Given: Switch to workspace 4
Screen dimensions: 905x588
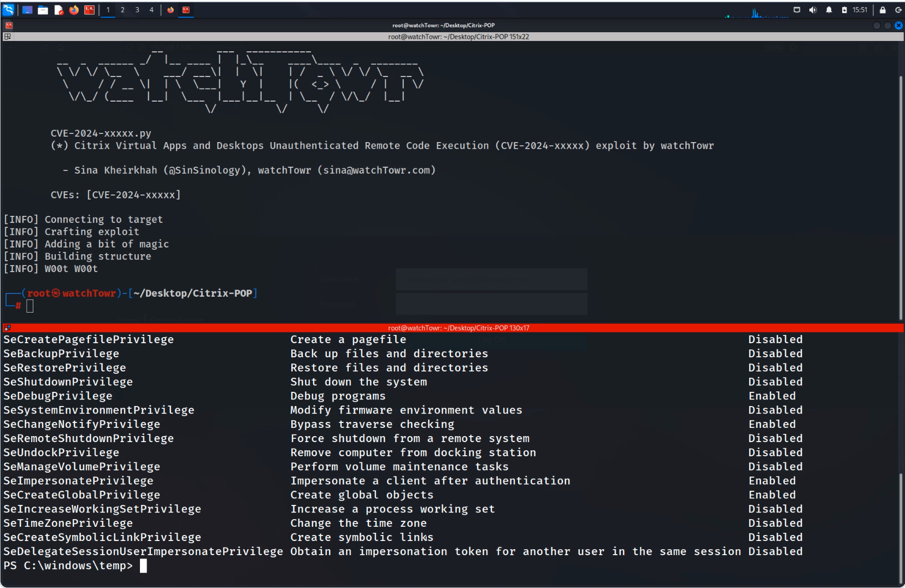Looking at the screenshot, I should tap(151, 10).
